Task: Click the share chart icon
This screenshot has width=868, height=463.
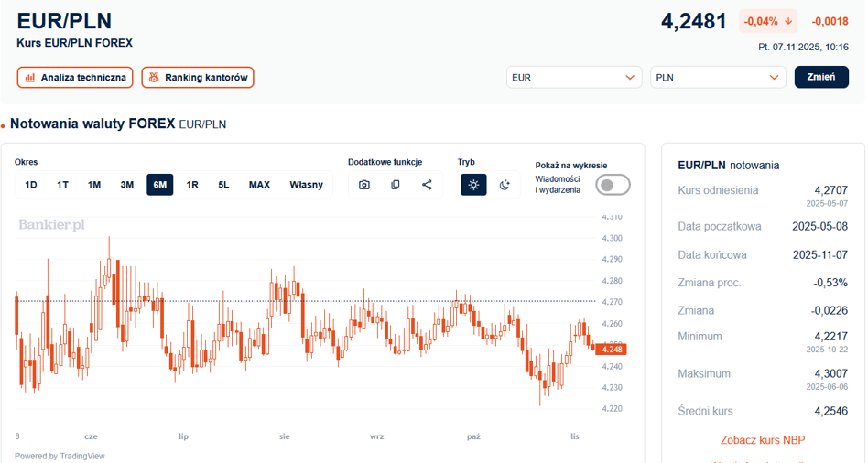Action: (427, 185)
